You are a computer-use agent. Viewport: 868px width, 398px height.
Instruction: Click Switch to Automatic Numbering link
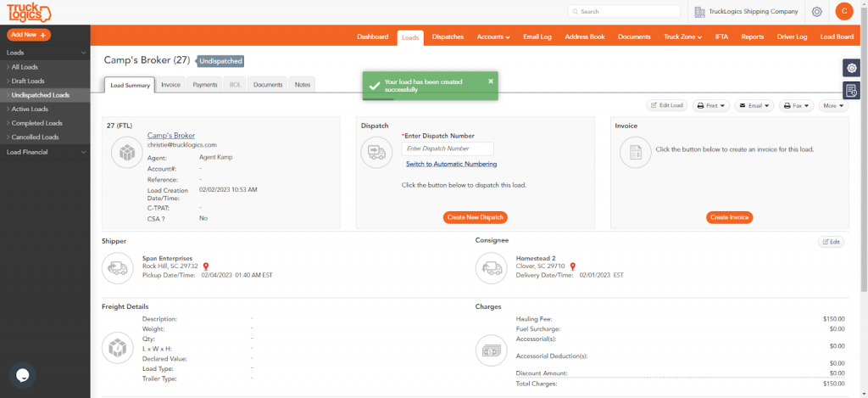pos(451,164)
